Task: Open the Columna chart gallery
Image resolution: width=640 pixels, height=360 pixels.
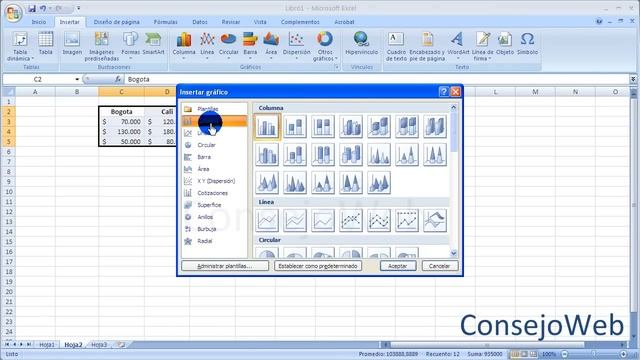Action: [x=184, y=46]
